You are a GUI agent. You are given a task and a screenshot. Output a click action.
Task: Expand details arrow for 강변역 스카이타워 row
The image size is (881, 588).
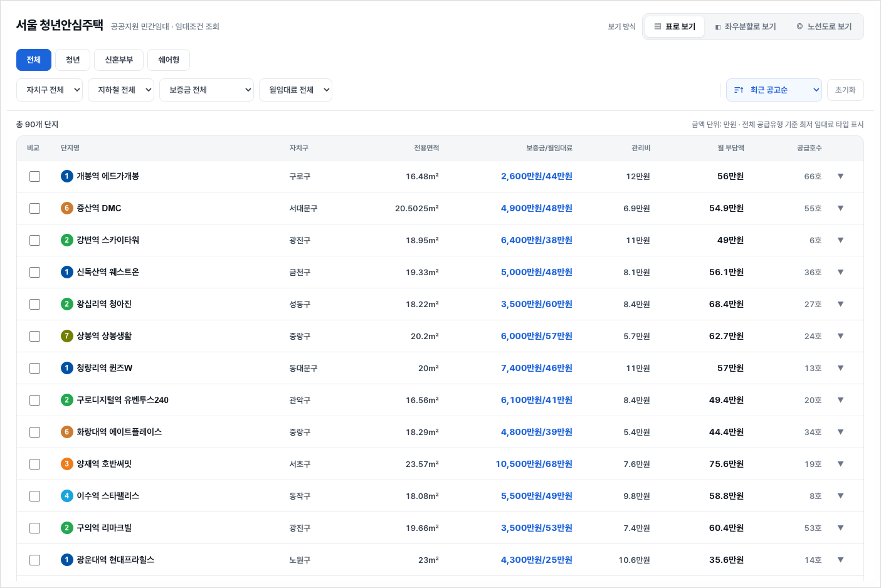[841, 240]
